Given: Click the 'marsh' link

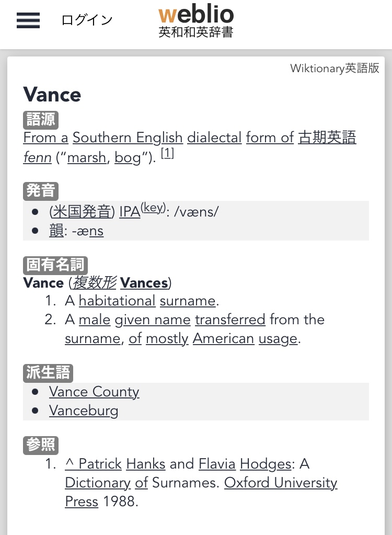Looking at the screenshot, I should click(86, 157).
